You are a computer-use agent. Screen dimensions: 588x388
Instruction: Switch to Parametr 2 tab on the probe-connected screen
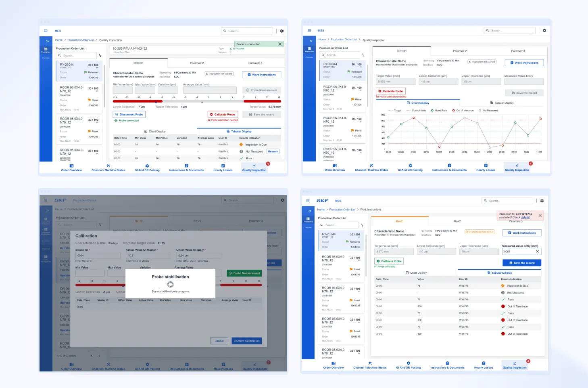pyautogui.click(x=197, y=63)
